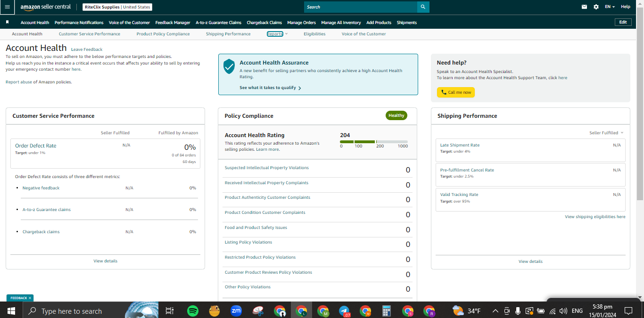The image size is (644, 318).
Task: Open Manage All Inventory menu item
Action: pos(341,23)
